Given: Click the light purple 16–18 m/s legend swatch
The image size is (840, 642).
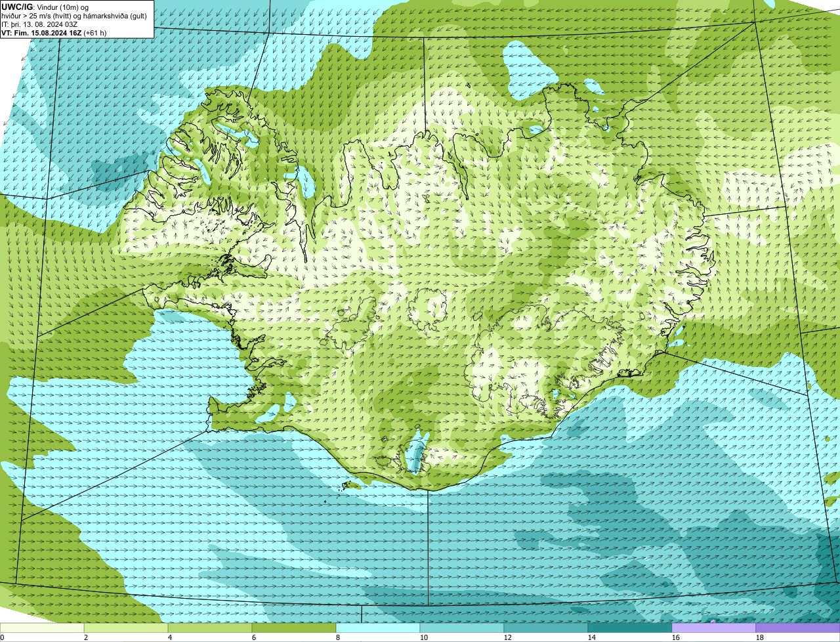Looking at the screenshot, I should (714, 628).
